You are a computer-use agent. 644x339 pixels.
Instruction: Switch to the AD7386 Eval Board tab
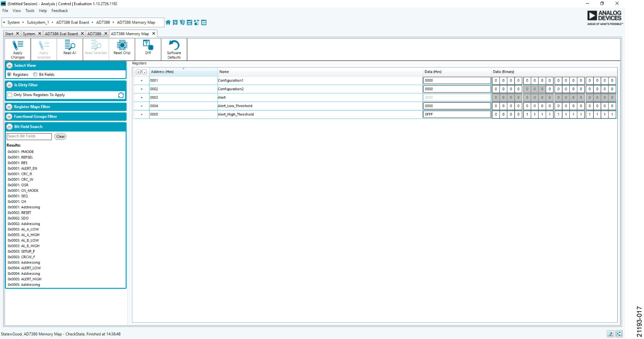pos(61,34)
